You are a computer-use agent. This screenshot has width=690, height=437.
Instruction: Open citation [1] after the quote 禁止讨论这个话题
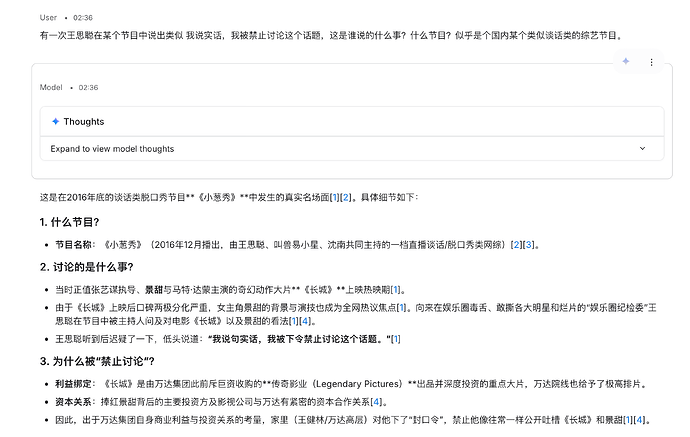click(396, 339)
